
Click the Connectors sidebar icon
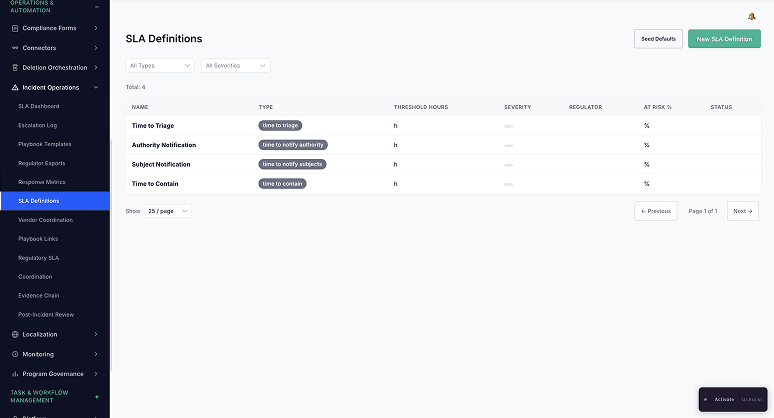(15, 48)
